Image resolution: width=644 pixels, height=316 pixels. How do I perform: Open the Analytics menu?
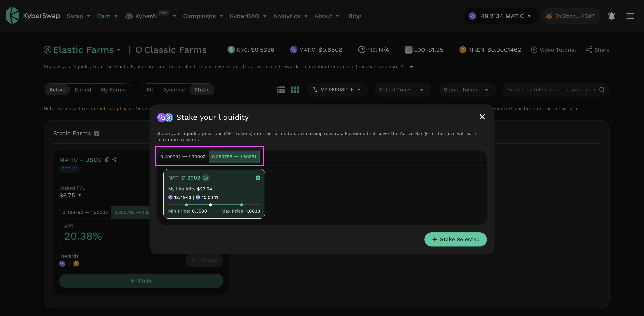tap(290, 16)
